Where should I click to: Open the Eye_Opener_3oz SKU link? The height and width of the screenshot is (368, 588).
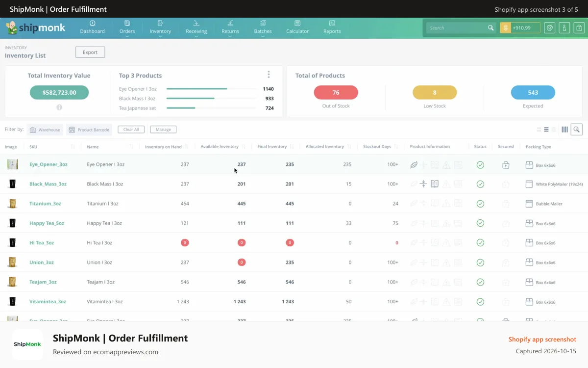pos(49,164)
